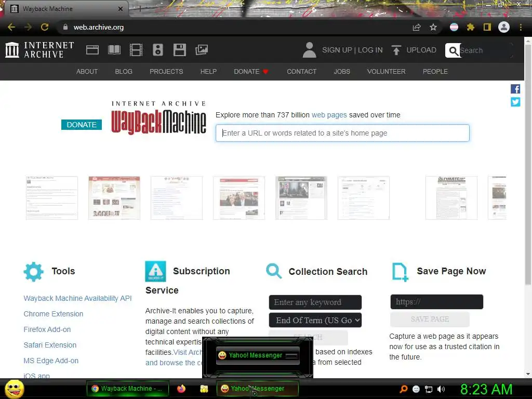Bookmark this page with star icon
Viewport: 532px width, 399px height.
(433, 27)
